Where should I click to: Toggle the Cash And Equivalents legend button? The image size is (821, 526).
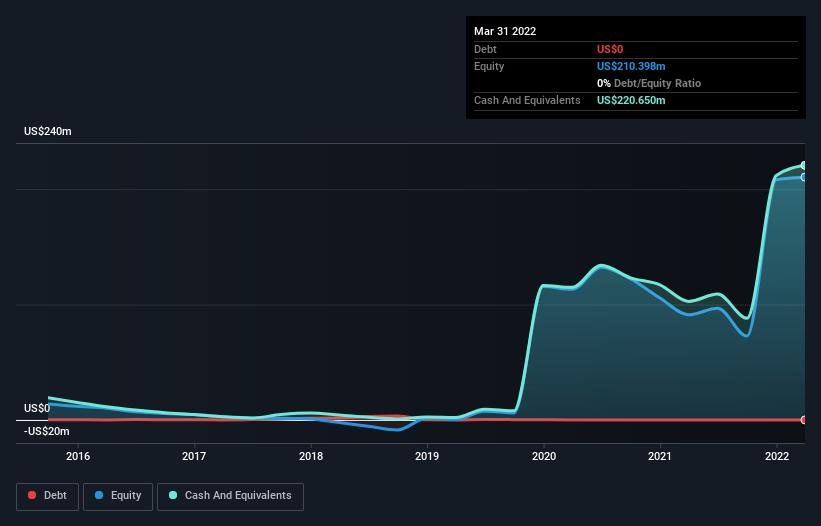click(230, 496)
